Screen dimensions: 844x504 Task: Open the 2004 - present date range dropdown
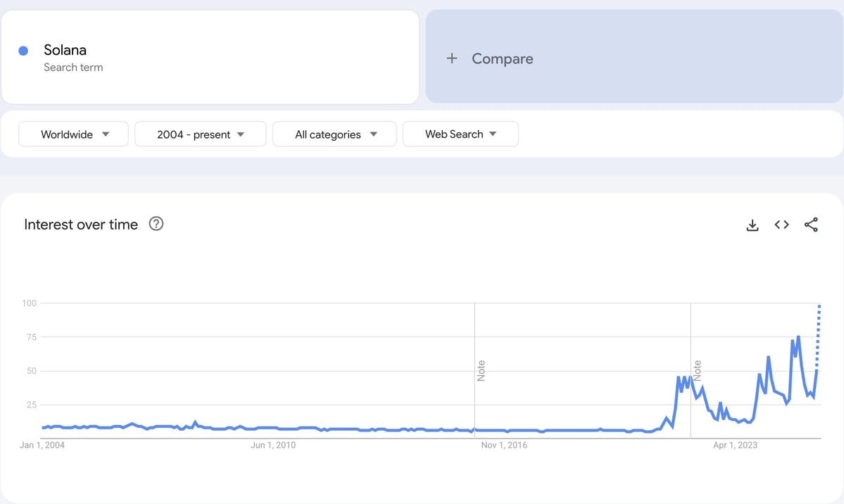(200, 134)
